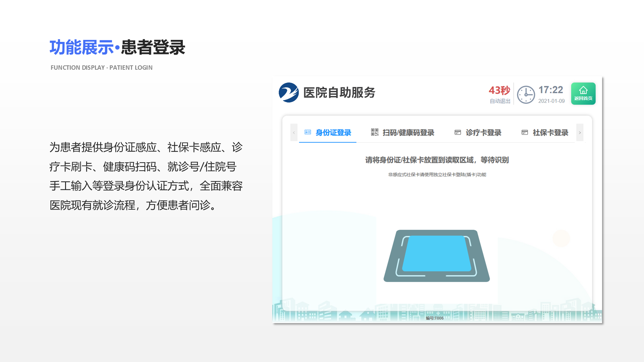
Task: Click the 编号:T006 label at the bottom
Action: pos(434,318)
